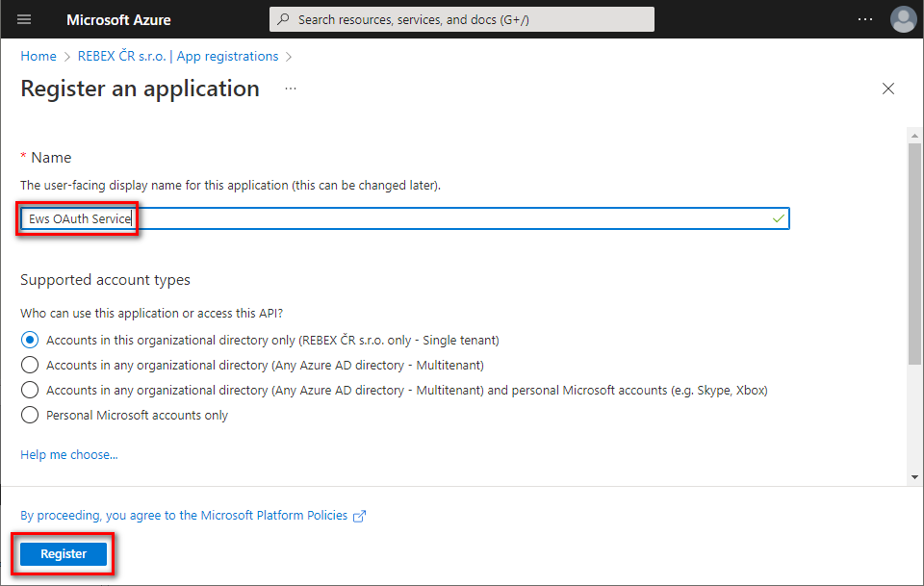
Task: Close the Register an application pane
Action: click(888, 89)
